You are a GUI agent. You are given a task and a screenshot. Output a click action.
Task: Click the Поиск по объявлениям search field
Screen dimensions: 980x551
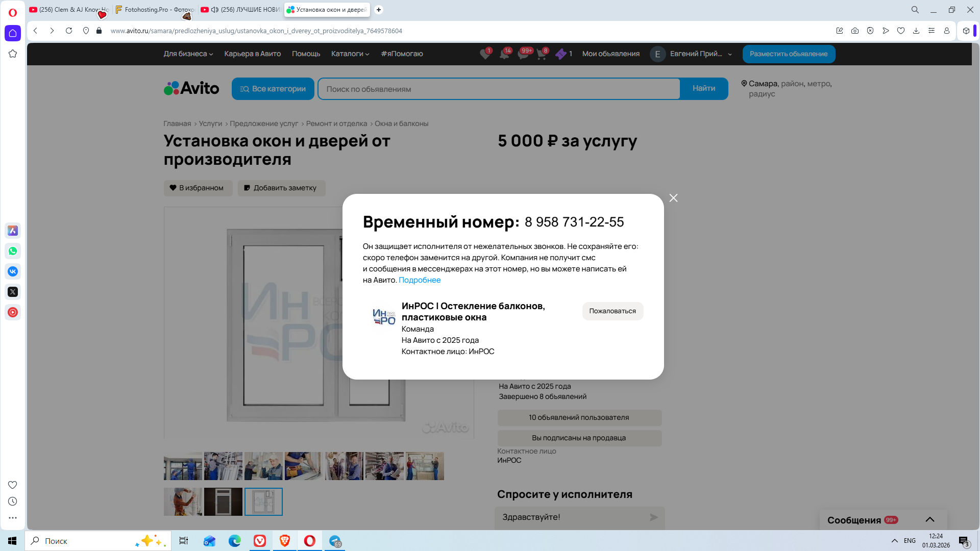[499, 89]
